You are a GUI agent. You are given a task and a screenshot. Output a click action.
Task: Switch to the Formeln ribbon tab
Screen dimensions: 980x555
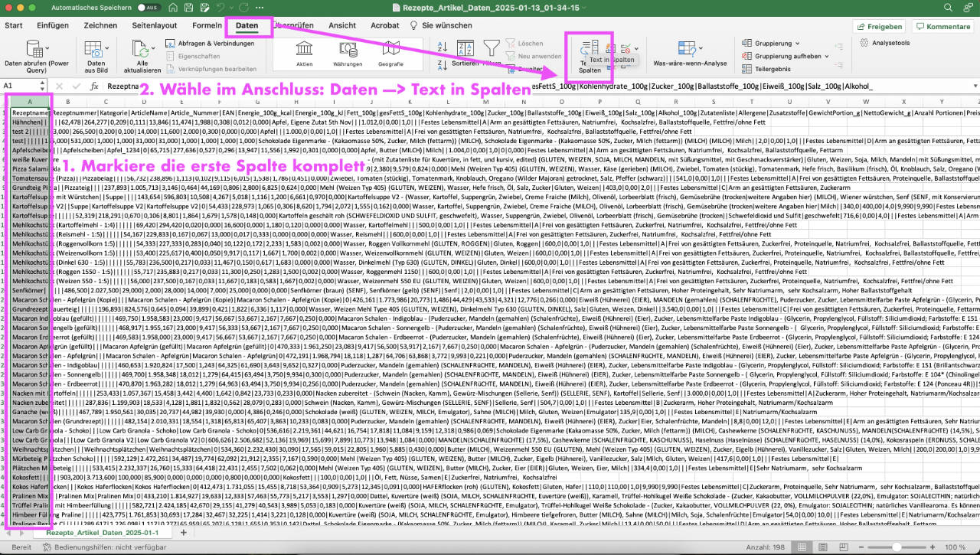pos(207,25)
